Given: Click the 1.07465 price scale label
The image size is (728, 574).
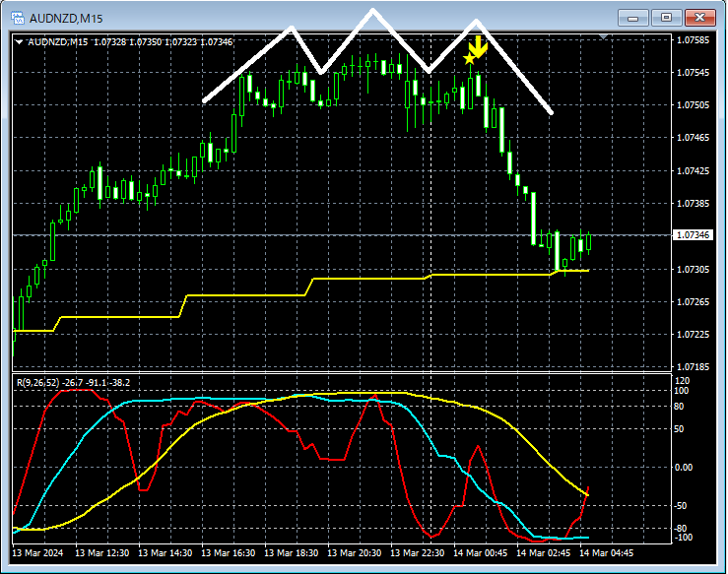Looking at the screenshot, I should pos(694,138).
